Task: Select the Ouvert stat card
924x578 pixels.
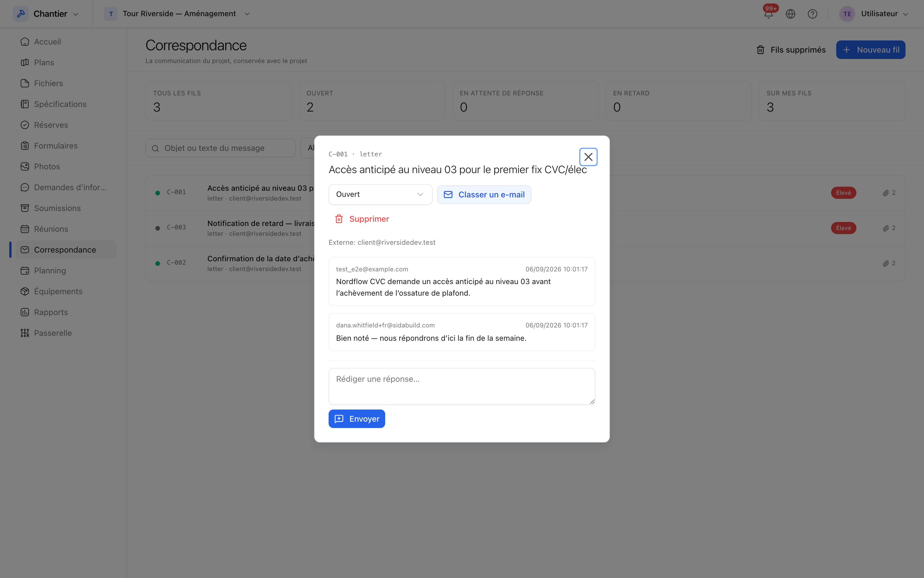Action: (x=372, y=101)
